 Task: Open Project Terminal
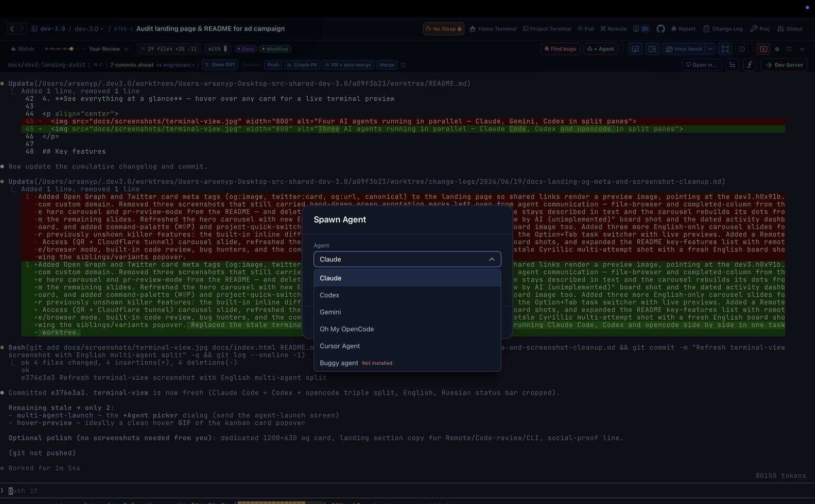(x=547, y=29)
